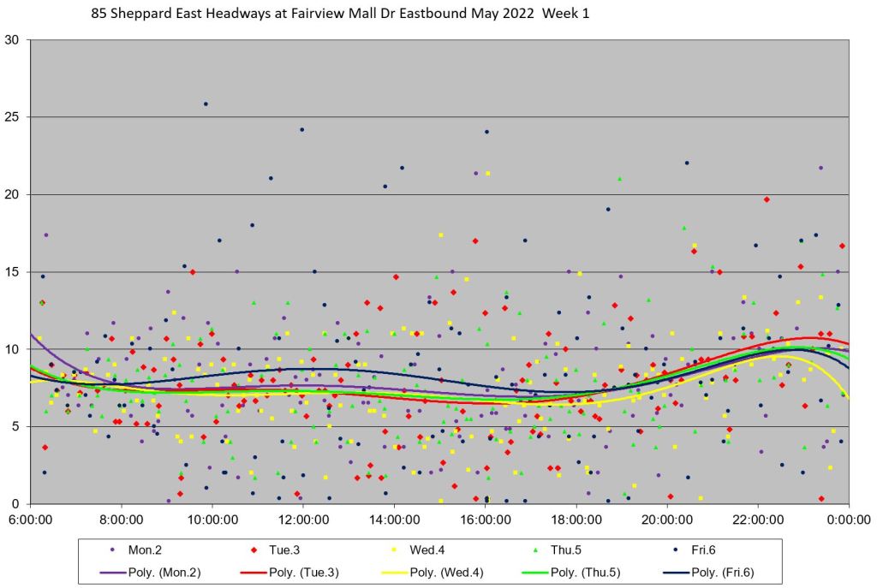Viewport: 877px width, 588px height.
Task: Click the 15 label on the y-axis
Action: [x=12, y=272]
